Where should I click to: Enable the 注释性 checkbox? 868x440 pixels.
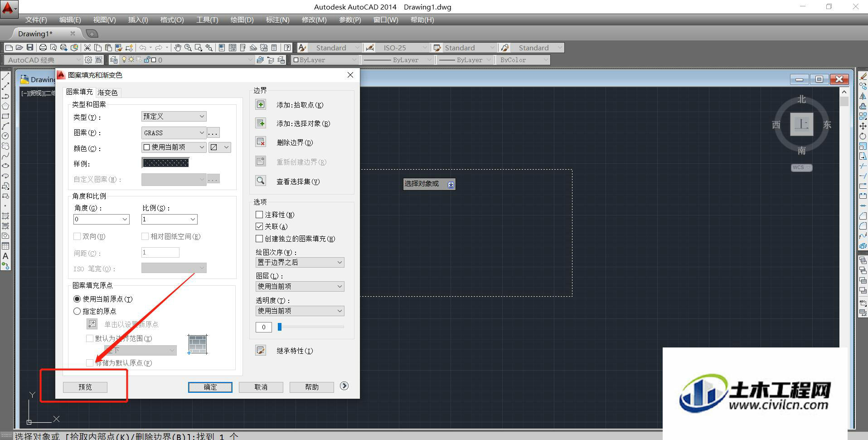pos(259,215)
